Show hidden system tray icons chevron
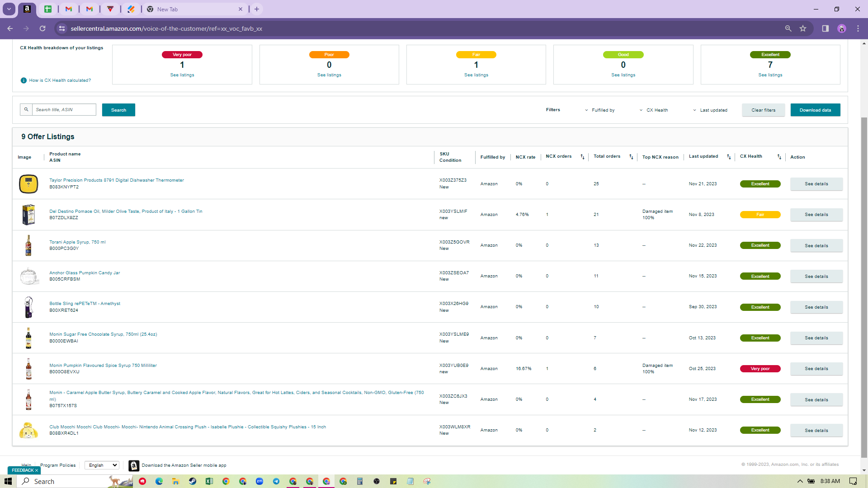The height and width of the screenshot is (488, 868). coord(800,481)
